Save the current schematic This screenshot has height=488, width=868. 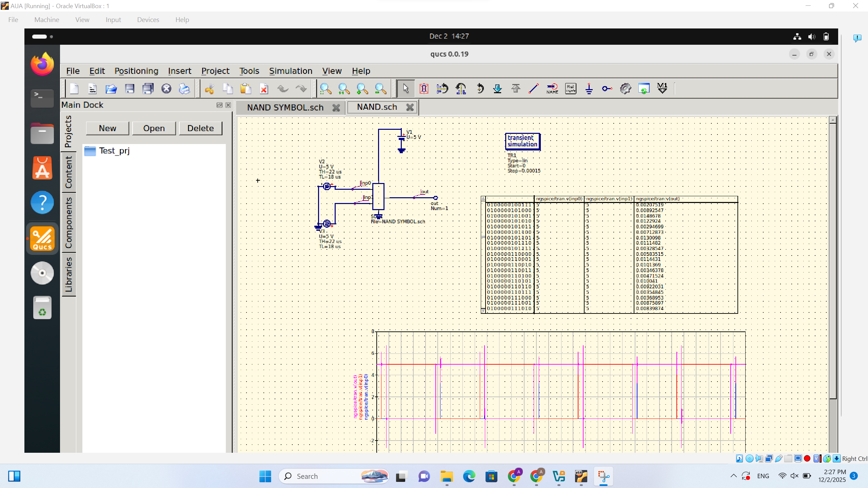point(130,89)
